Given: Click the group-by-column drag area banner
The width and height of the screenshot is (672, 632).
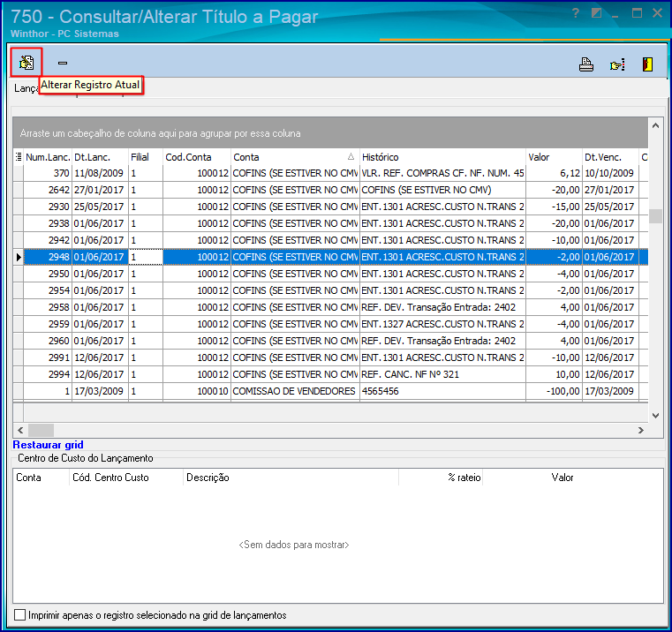Looking at the screenshot, I should (x=330, y=133).
